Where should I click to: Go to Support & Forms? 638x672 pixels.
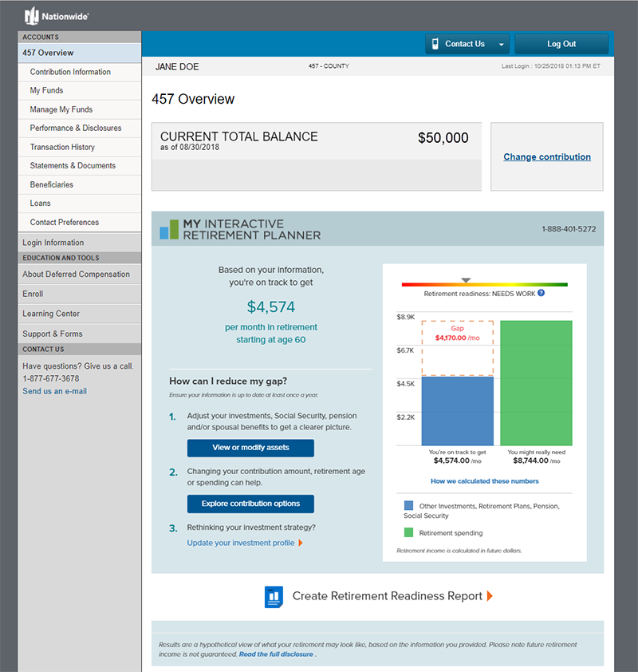80,334
